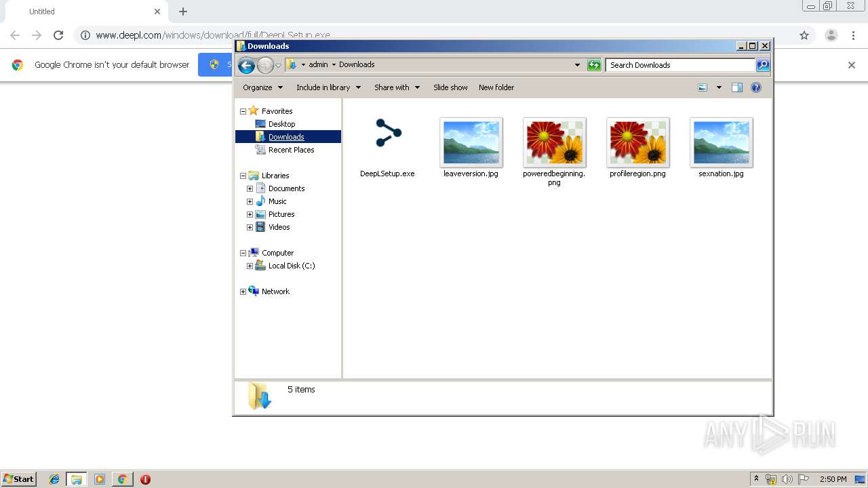Close the Untitled Chrome tab
Image resolution: width=868 pixels, height=488 pixels.
[157, 12]
